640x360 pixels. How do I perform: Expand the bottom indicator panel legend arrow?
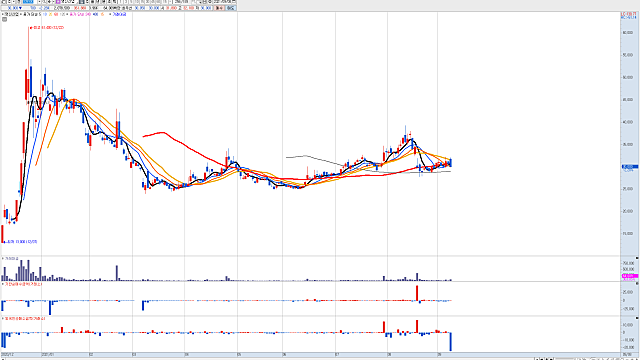coord(3,318)
